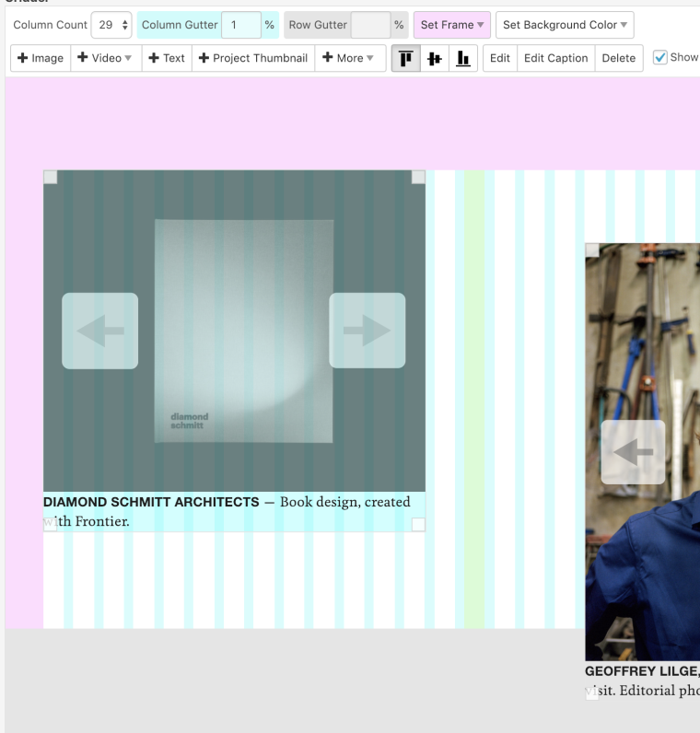700x733 pixels.
Task: Click top-right resize handle of Diamond Schmitt element
Action: (418, 177)
